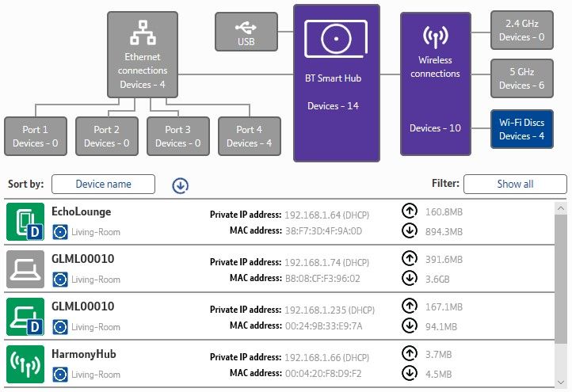Screen dimensions: 572x392
Task: Select the 5 GHz devices box
Action: tap(521, 78)
